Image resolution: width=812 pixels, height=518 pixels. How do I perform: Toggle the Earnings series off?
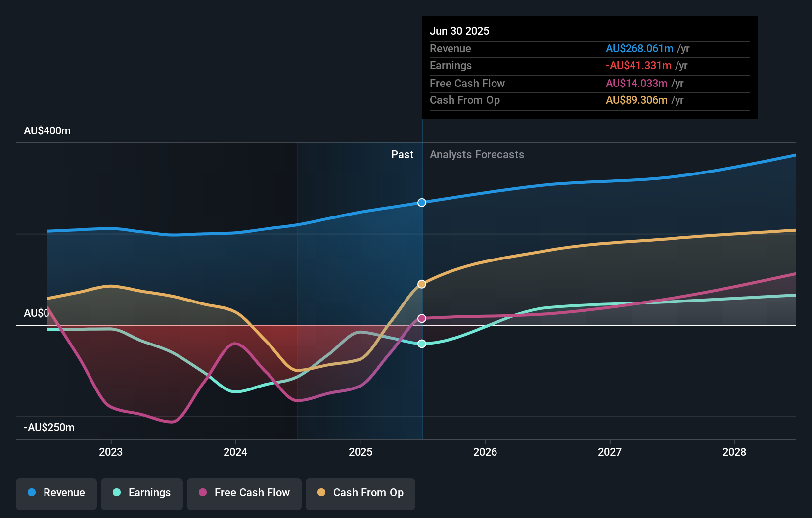(x=142, y=494)
